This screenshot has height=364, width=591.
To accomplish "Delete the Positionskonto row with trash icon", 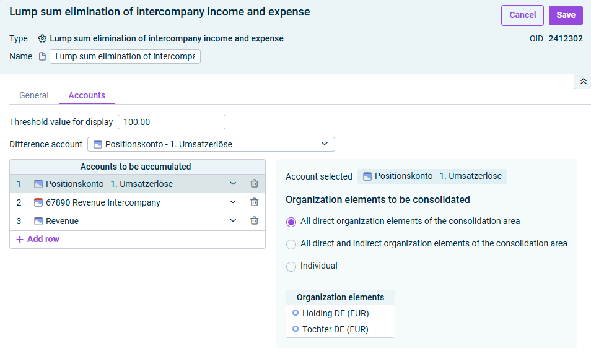I will pos(255,183).
